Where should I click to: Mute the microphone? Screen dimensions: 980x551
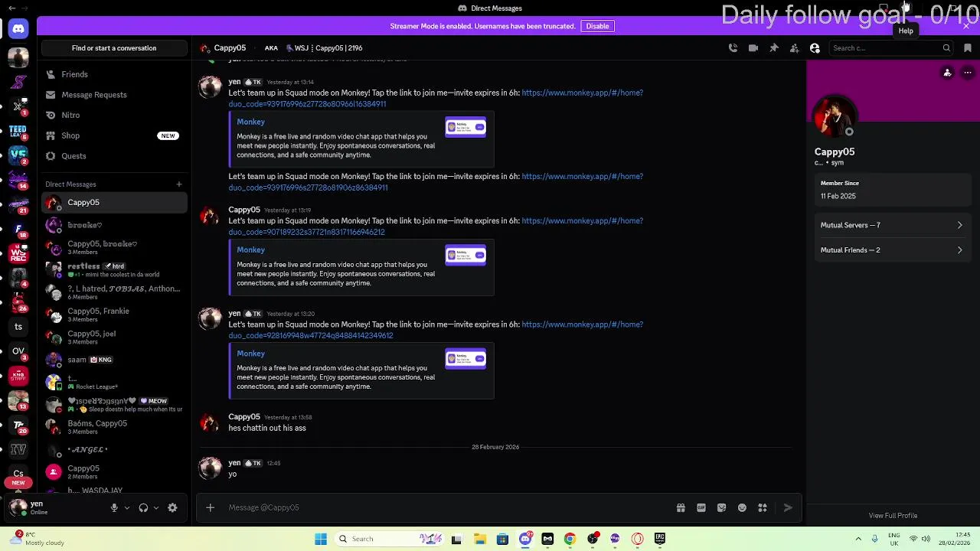(x=114, y=507)
